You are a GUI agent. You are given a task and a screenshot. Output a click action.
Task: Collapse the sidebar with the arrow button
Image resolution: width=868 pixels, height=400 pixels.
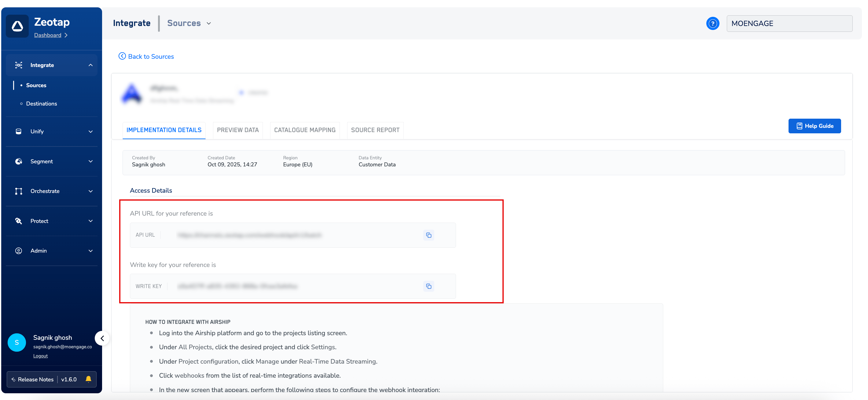click(102, 338)
